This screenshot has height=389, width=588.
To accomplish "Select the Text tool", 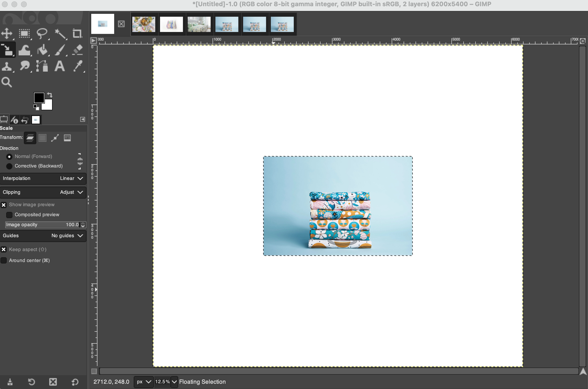I will point(59,66).
